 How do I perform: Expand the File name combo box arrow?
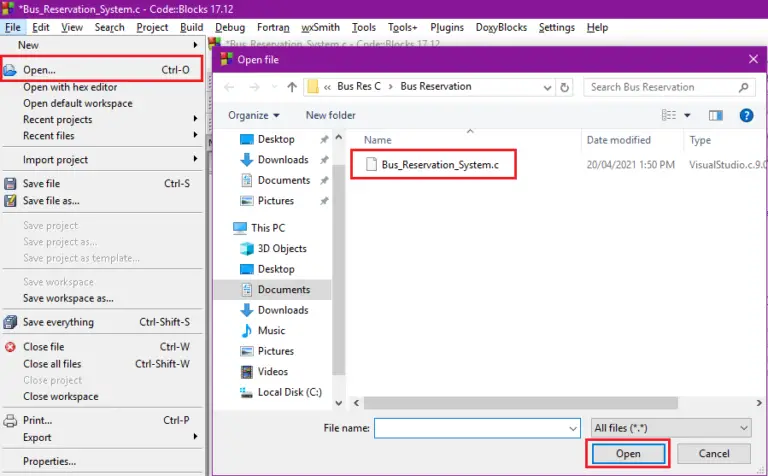point(573,428)
